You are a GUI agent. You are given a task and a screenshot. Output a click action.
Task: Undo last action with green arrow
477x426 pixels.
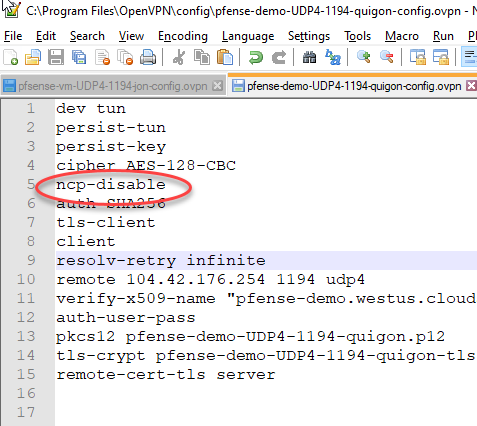click(x=256, y=57)
